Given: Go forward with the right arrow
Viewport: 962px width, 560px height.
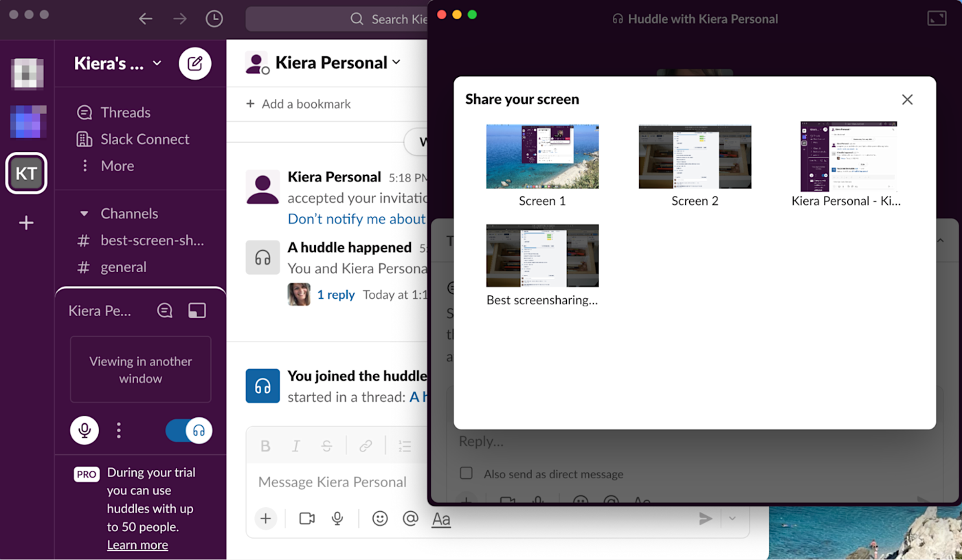Looking at the screenshot, I should pyautogui.click(x=180, y=19).
